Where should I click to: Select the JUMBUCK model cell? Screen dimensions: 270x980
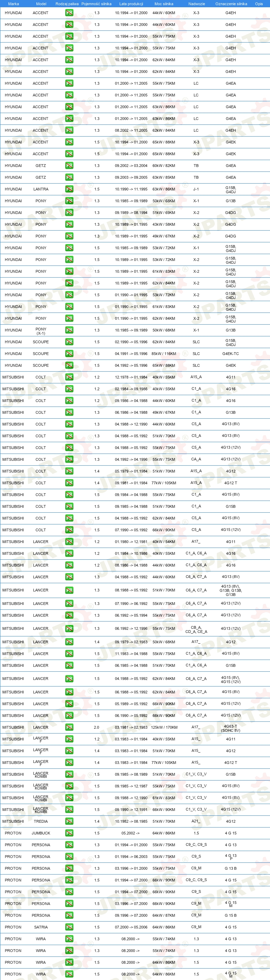(x=41, y=833)
